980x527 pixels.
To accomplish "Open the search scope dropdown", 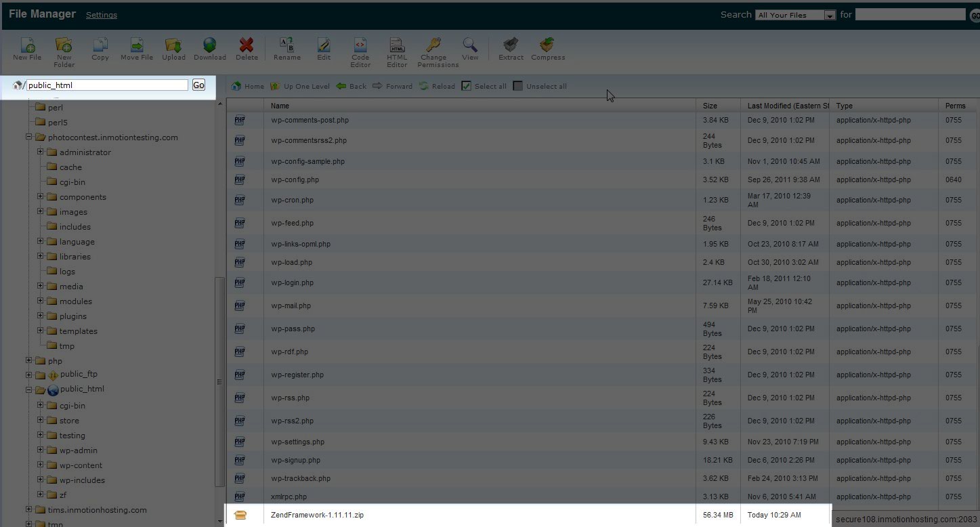I will click(x=796, y=15).
